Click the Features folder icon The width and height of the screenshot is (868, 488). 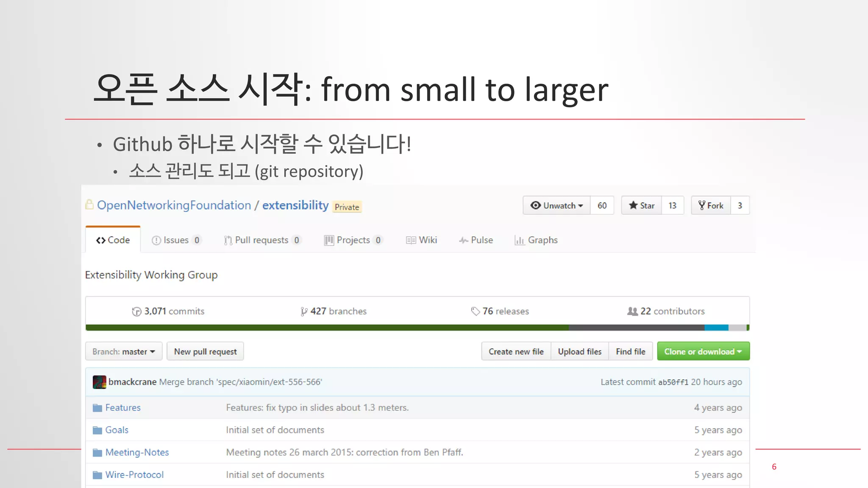pyautogui.click(x=97, y=408)
